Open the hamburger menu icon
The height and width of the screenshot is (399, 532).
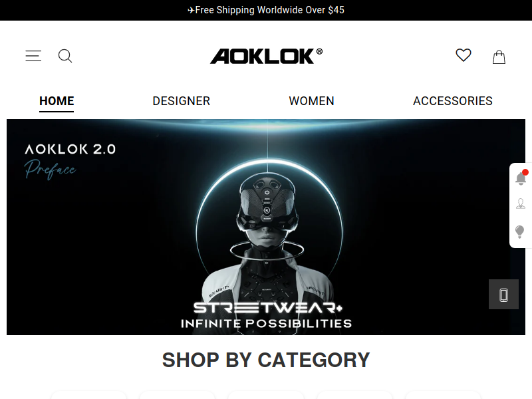[x=33, y=56]
